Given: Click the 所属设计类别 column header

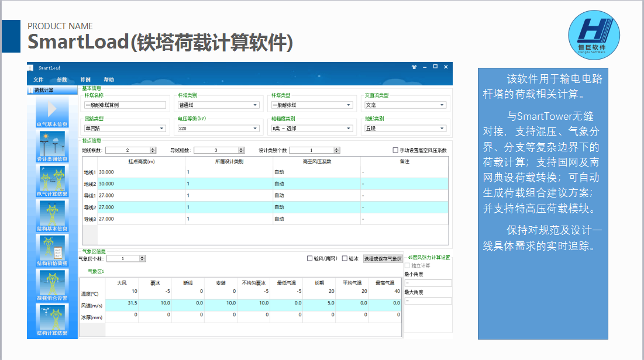Looking at the screenshot, I should 229,162.
